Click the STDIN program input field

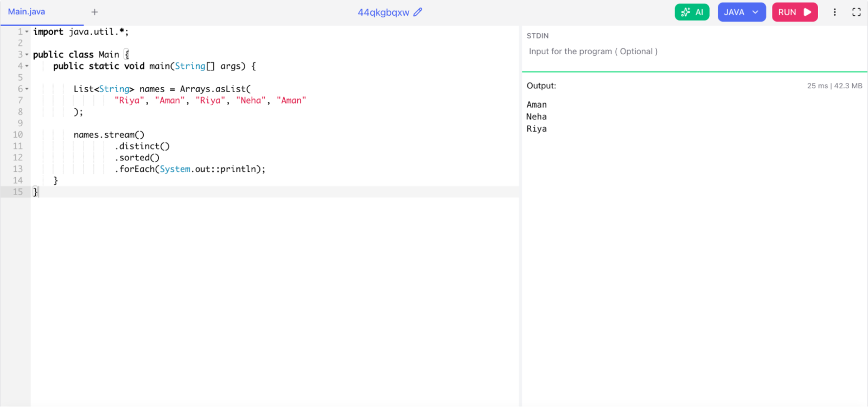point(694,51)
